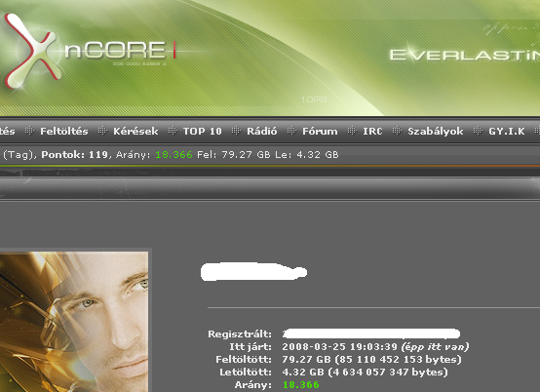Click the user avatar picture

[74, 322]
